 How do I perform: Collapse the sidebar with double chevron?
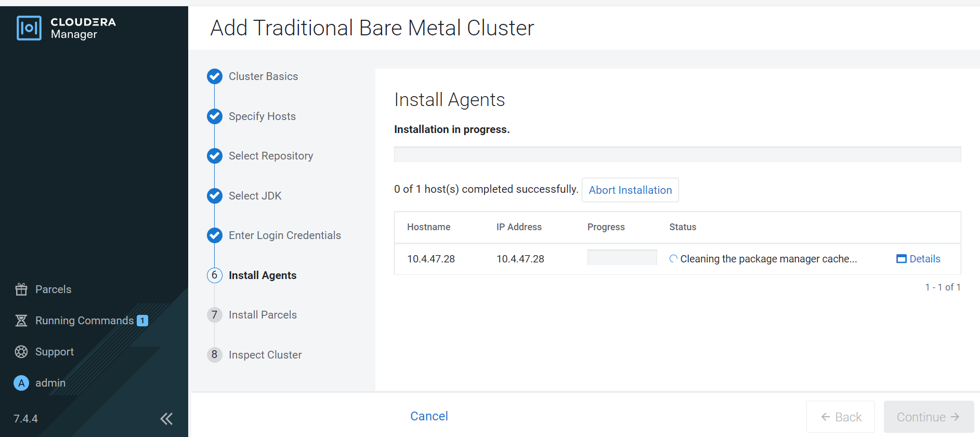click(166, 419)
